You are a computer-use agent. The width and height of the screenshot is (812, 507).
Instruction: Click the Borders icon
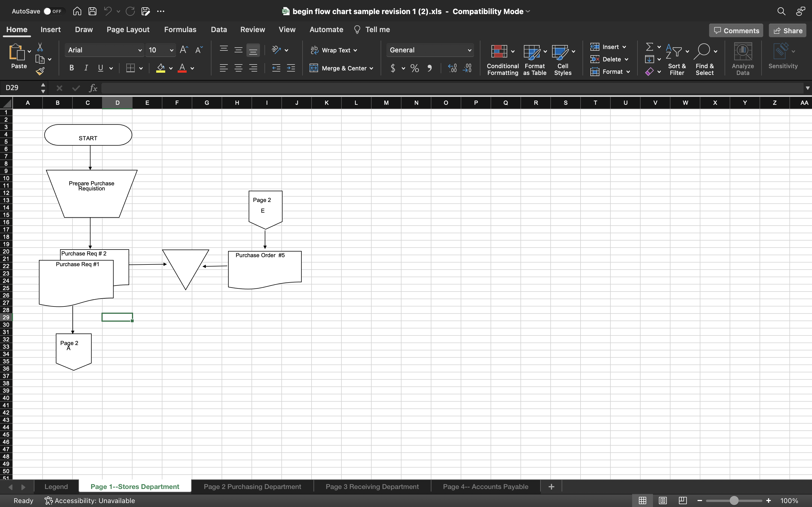[x=130, y=68]
